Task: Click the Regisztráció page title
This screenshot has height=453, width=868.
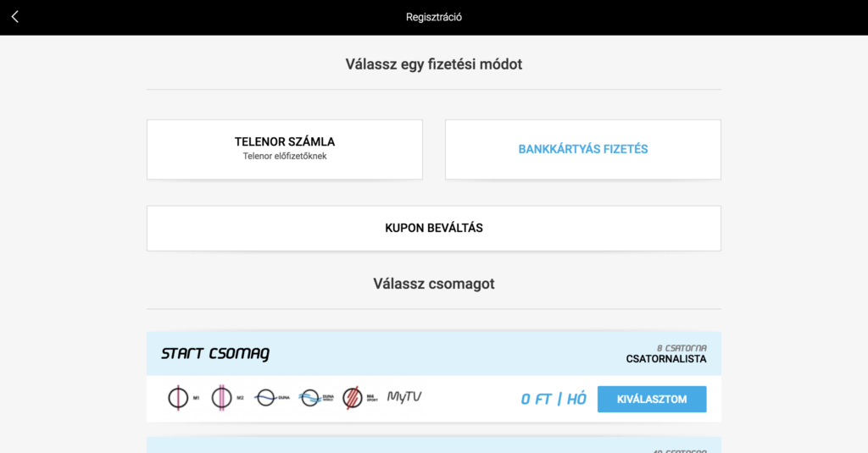Action: (x=434, y=17)
